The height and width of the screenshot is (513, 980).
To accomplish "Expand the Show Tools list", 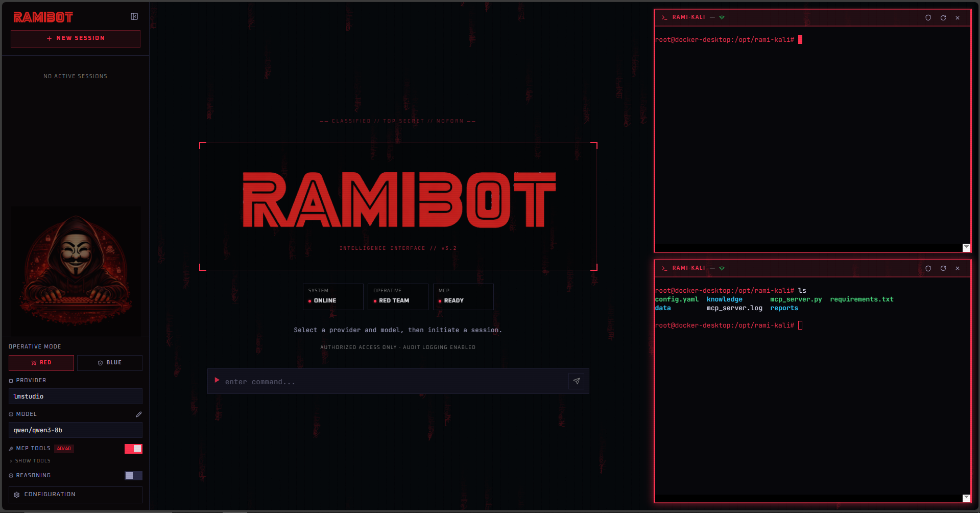I will (x=30, y=461).
